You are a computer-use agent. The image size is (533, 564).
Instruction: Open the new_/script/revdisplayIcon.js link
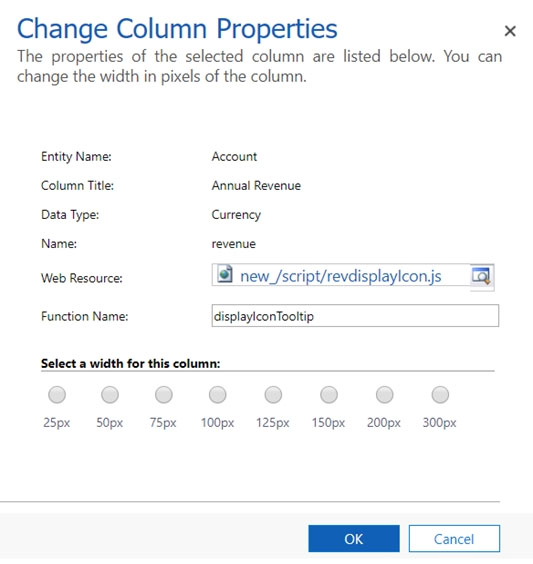(x=341, y=276)
